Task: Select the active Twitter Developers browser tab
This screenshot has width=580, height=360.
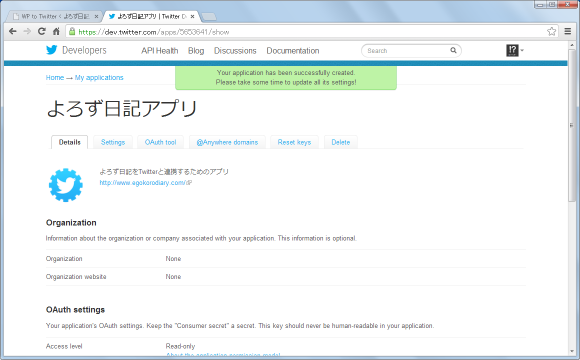Action: [x=152, y=16]
